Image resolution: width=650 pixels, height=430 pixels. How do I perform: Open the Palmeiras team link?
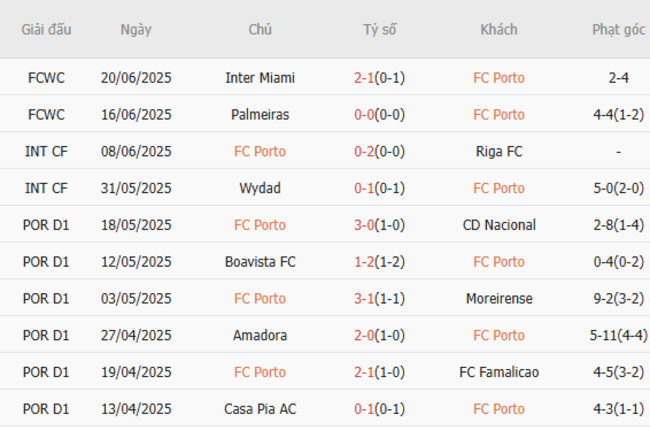pyautogui.click(x=260, y=115)
